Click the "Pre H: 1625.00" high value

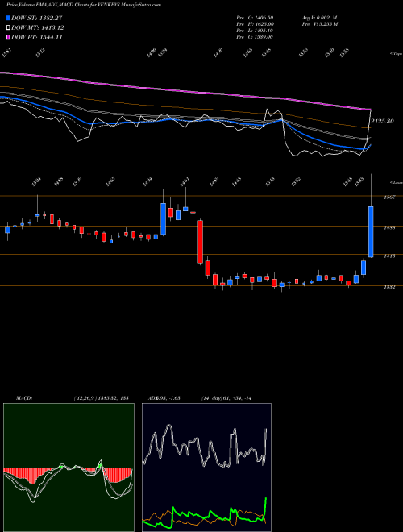click(x=255, y=23)
